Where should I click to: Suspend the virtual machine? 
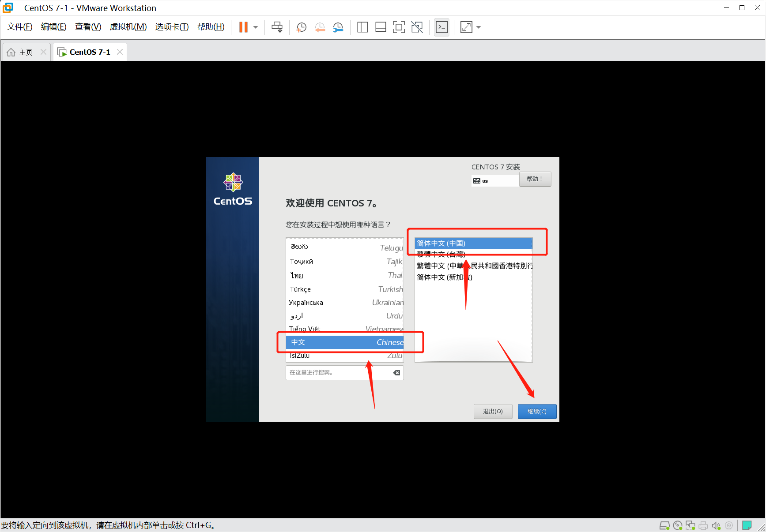tap(242, 27)
